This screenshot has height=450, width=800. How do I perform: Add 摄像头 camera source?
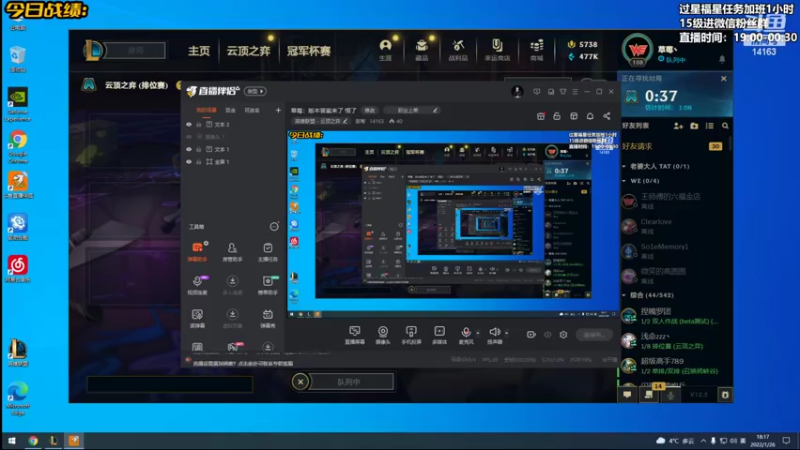tap(383, 335)
